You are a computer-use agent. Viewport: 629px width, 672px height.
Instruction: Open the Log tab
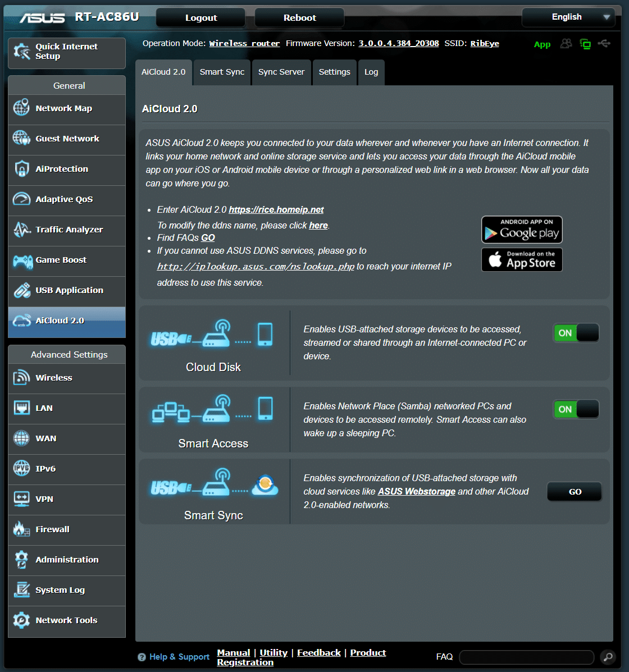(x=371, y=72)
